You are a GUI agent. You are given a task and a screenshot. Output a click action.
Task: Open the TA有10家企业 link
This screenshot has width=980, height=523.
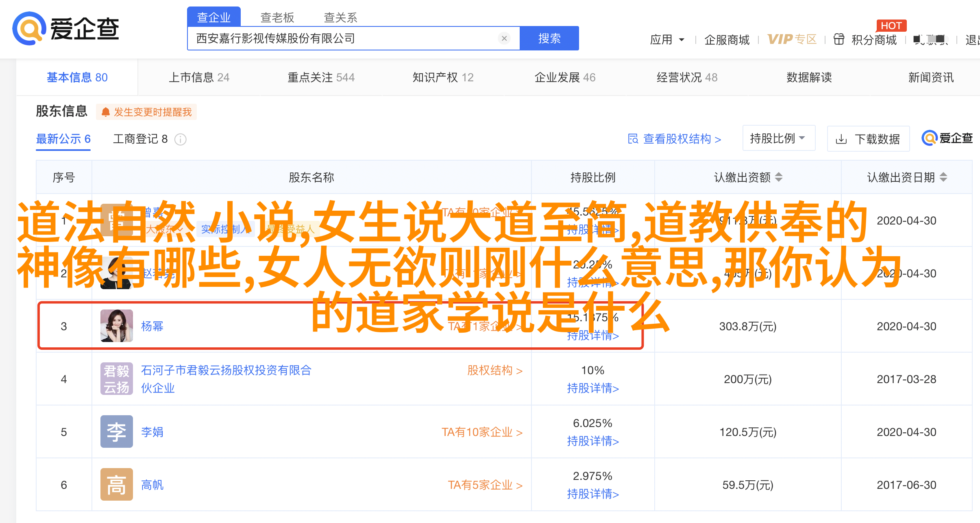482,432
